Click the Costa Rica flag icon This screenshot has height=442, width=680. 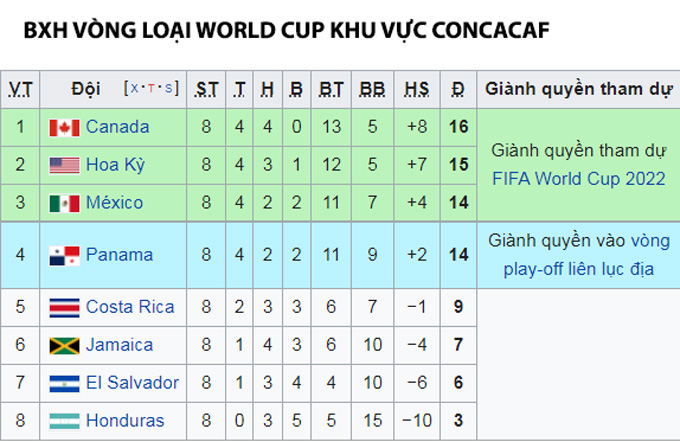(x=64, y=308)
